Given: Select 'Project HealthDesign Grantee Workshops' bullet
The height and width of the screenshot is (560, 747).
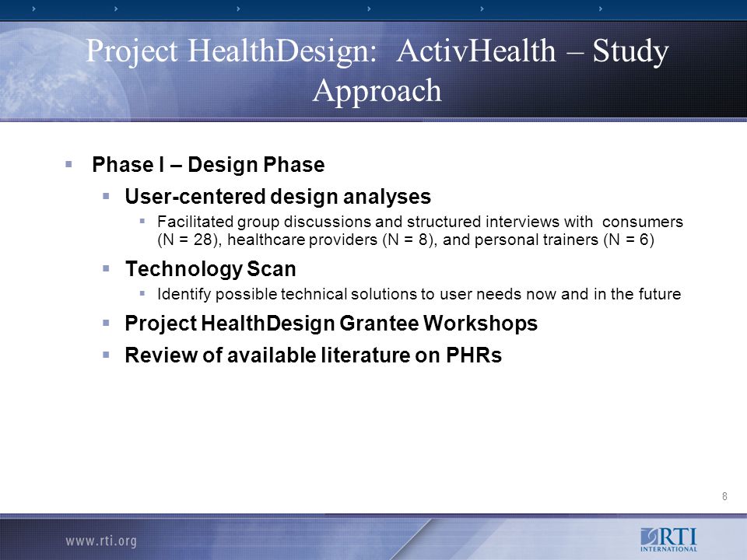Looking at the screenshot, I should point(331,324).
